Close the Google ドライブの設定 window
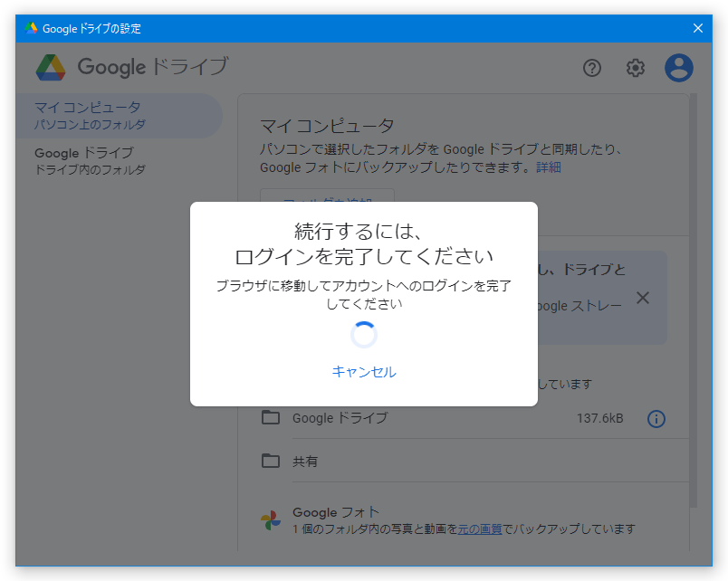 [698, 28]
